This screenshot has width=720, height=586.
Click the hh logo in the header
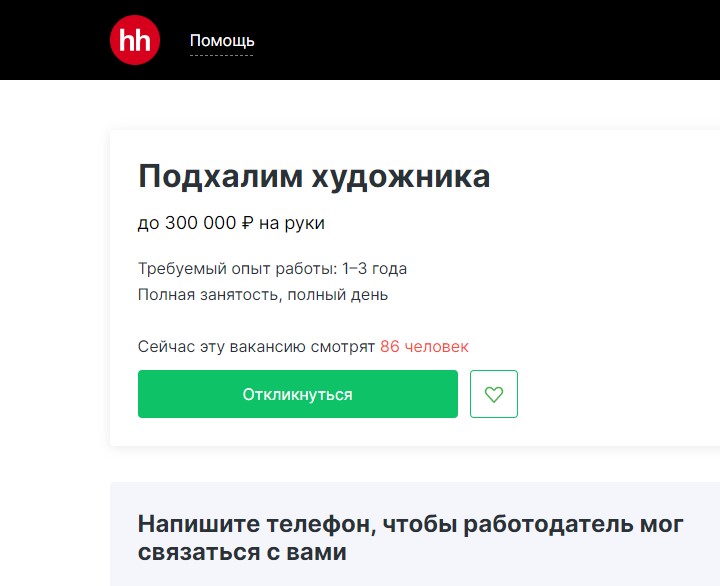[135, 41]
